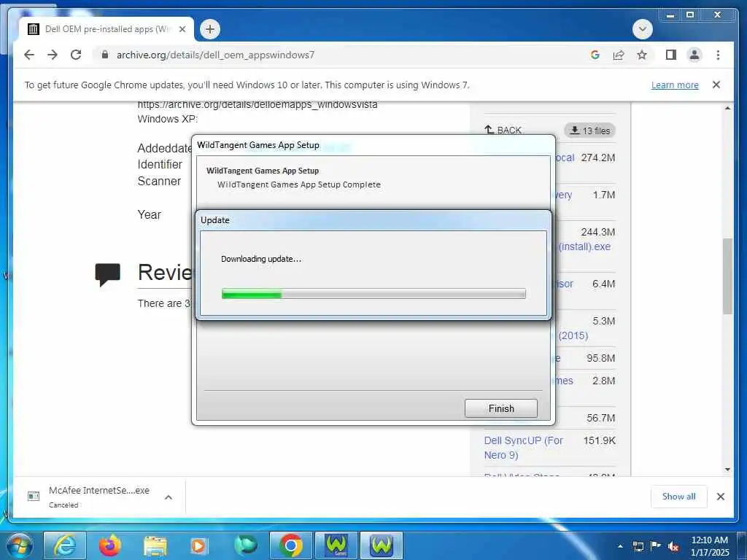Launch Firefox from the taskbar
The width and height of the screenshot is (747, 560).
110,545
